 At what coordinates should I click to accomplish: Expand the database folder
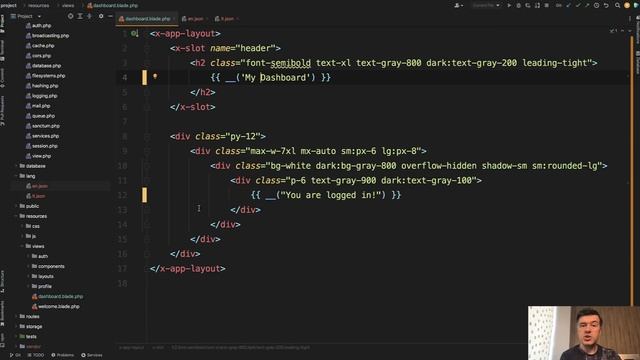pyautogui.click(x=16, y=166)
